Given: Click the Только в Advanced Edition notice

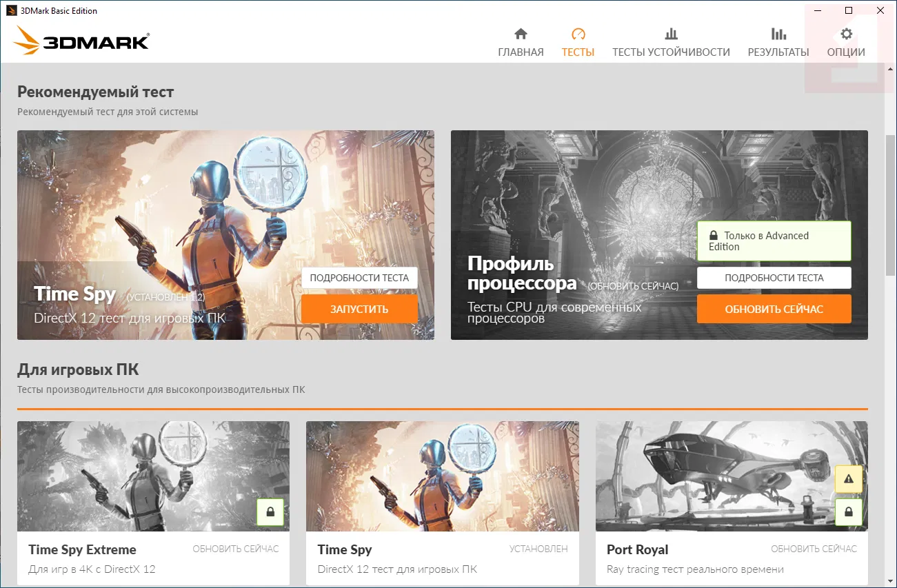Looking at the screenshot, I should tap(774, 241).
